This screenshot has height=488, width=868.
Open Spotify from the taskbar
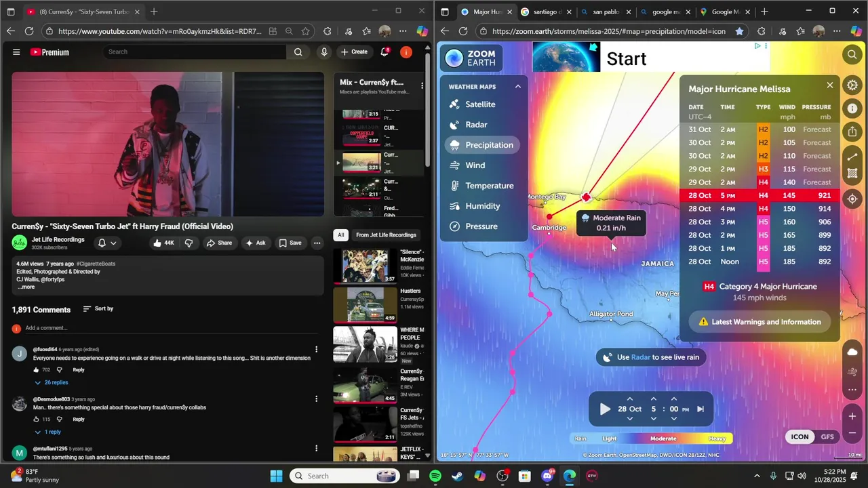(x=435, y=476)
